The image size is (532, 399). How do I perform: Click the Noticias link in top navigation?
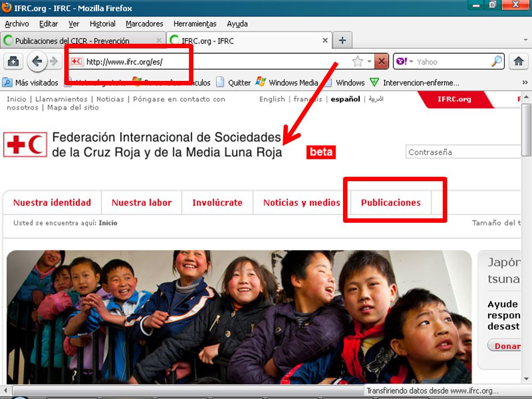[110, 99]
